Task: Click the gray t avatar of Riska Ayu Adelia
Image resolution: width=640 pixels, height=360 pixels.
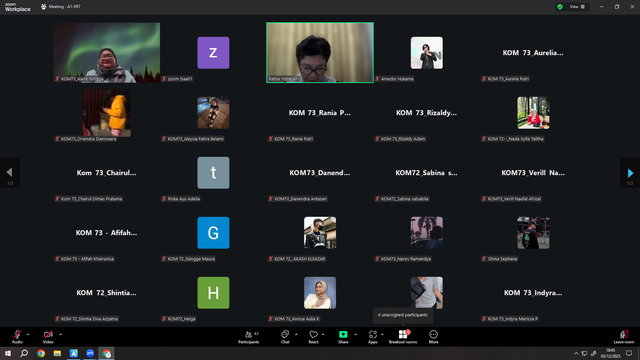Action: click(x=213, y=173)
